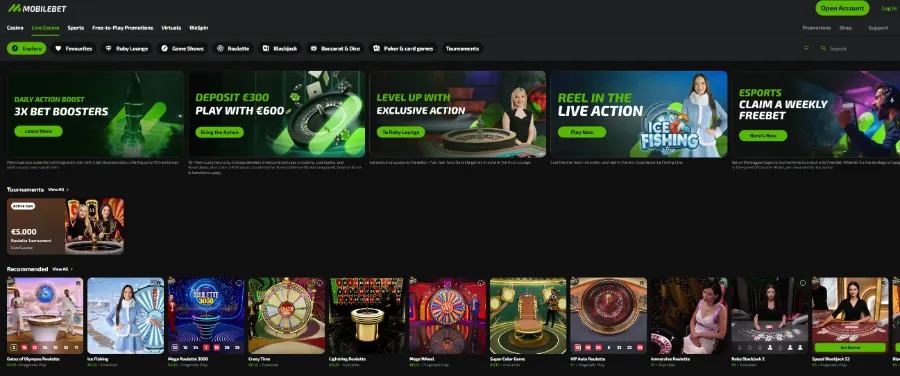Select the Explore compass icon

click(x=15, y=49)
